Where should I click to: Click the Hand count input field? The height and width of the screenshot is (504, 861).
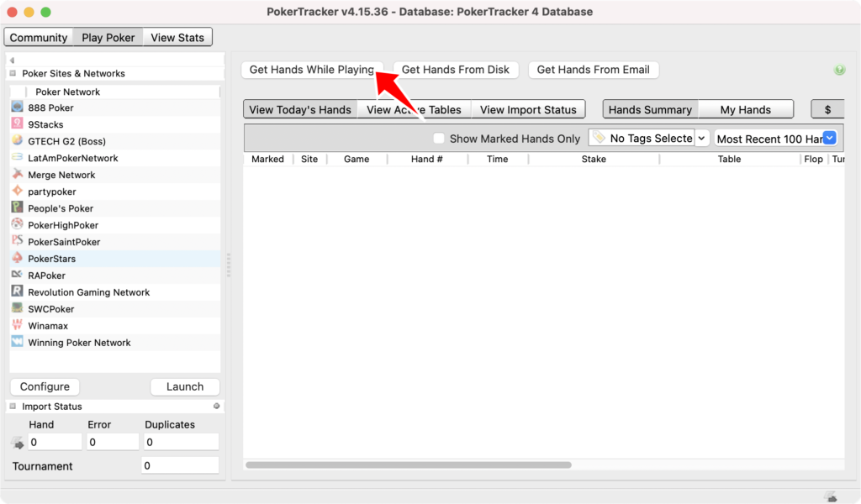point(55,442)
